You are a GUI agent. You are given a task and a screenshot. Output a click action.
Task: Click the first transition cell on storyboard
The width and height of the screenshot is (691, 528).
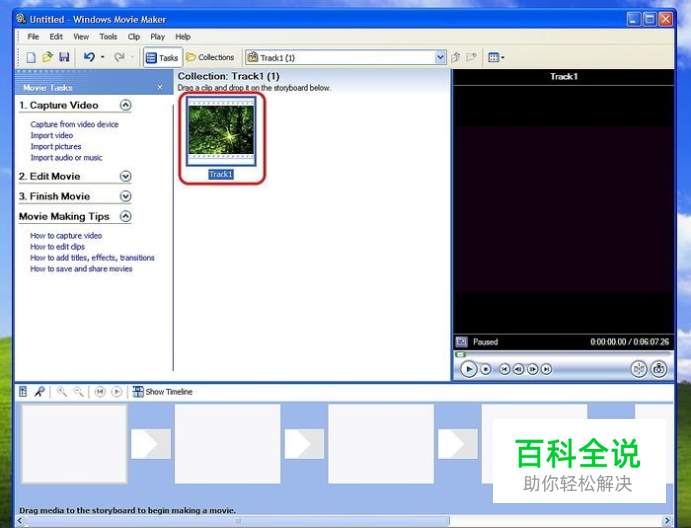coord(151,444)
